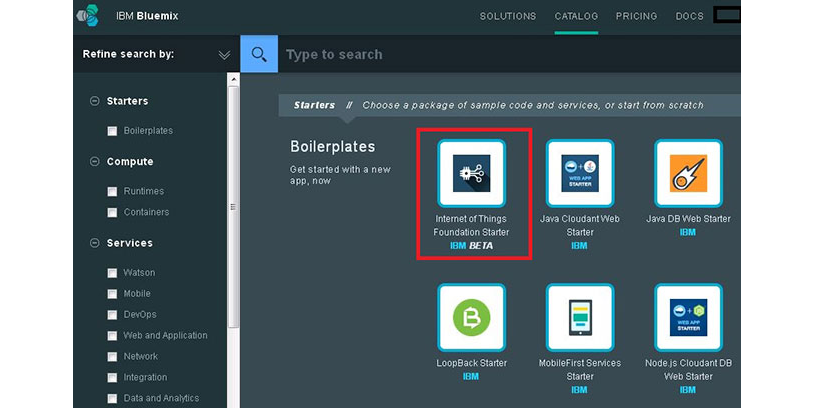Go to the Docs link
814x408 pixels.
click(689, 16)
